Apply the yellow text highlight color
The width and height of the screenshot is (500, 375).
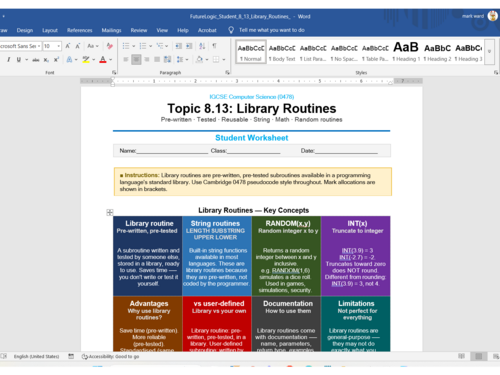(x=86, y=60)
